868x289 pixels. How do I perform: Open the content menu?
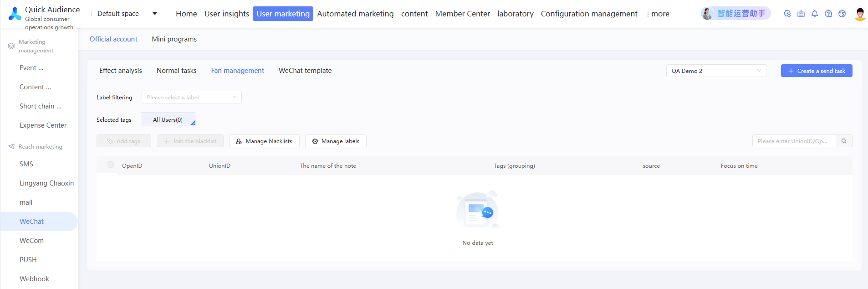point(414,14)
